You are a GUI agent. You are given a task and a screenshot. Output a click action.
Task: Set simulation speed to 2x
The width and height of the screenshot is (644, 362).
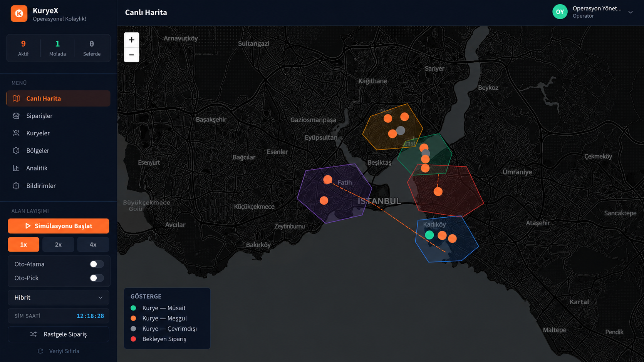point(58,245)
